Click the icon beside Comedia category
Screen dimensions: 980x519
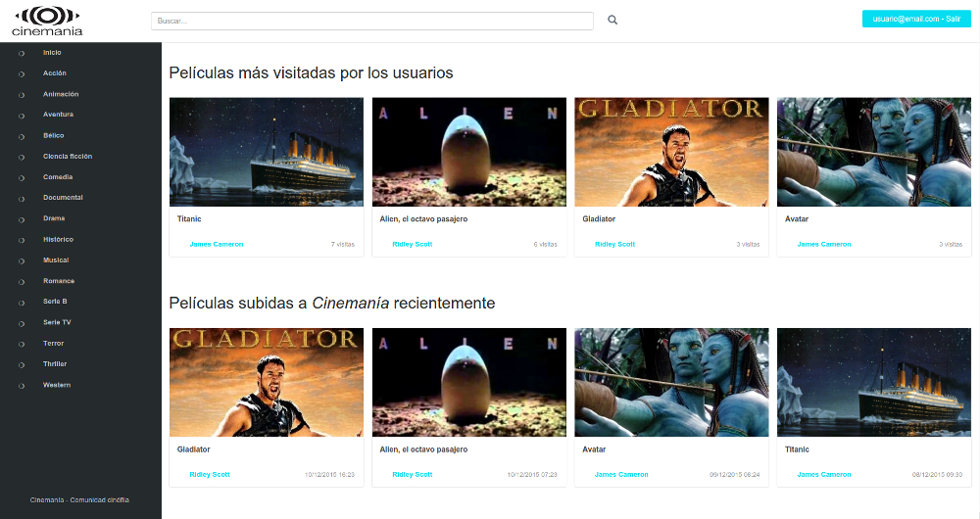(22, 177)
